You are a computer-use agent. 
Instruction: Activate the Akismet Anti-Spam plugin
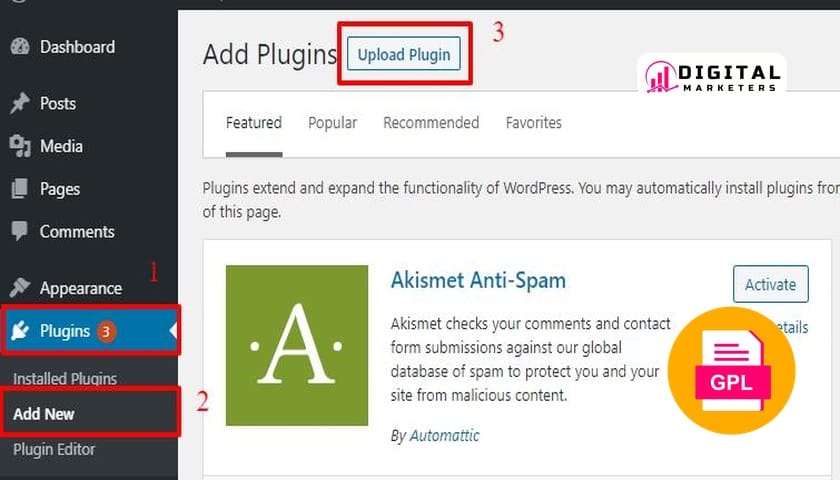[x=770, y=284]
